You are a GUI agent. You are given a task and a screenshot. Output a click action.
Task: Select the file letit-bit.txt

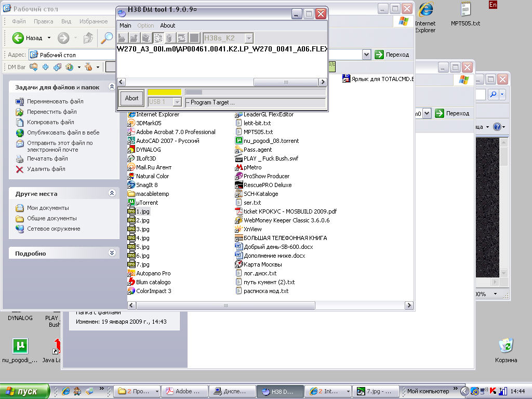(x=257, y=123)
